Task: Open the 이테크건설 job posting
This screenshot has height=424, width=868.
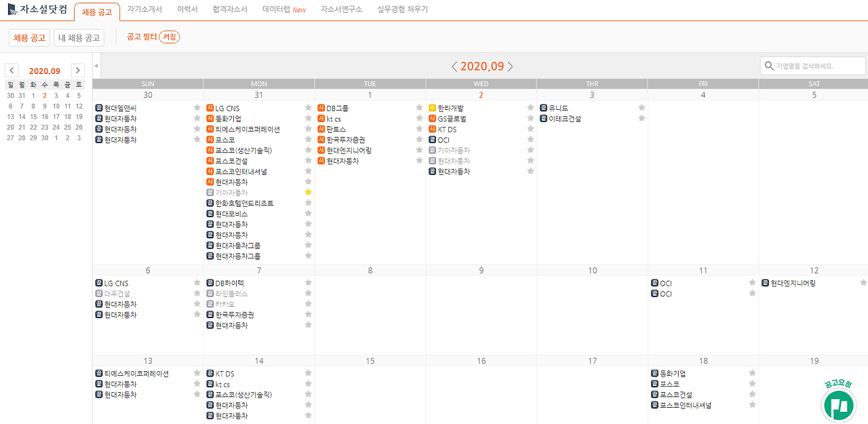Action: (565, 119)
